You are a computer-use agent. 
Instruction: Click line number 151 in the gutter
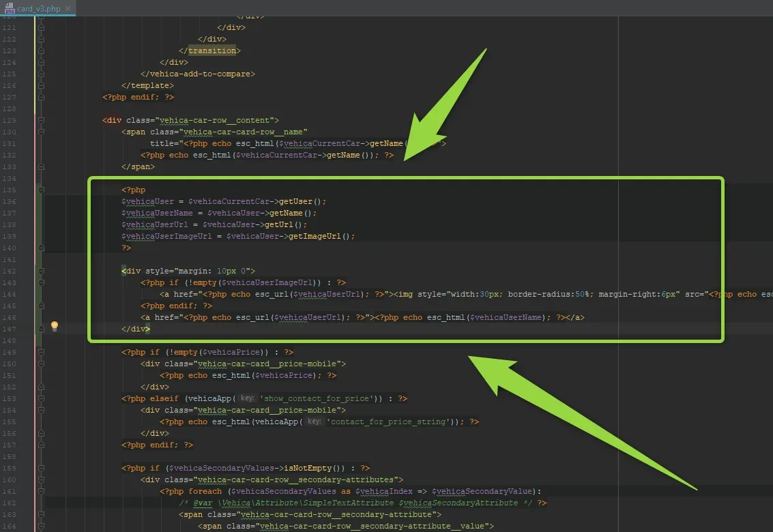pyautogui.click(x=9, y=375)
